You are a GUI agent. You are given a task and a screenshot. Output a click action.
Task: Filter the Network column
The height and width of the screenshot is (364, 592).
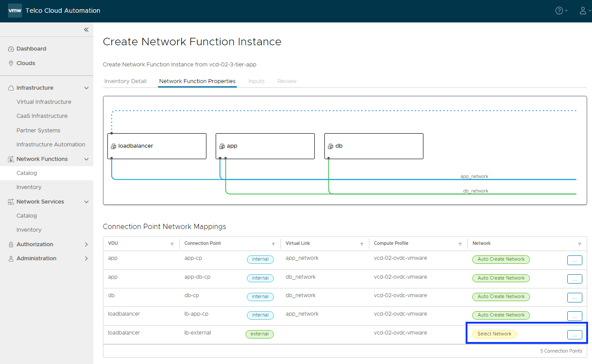coord(579,244)
